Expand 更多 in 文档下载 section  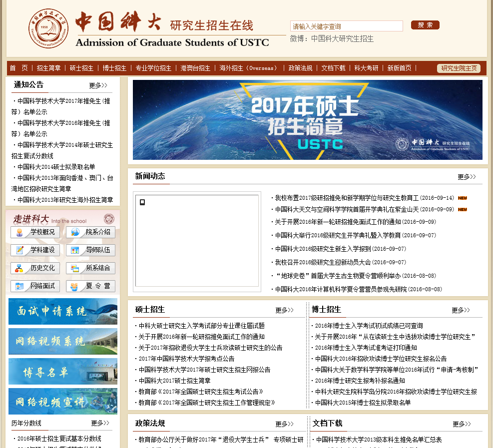coord(462,424)
